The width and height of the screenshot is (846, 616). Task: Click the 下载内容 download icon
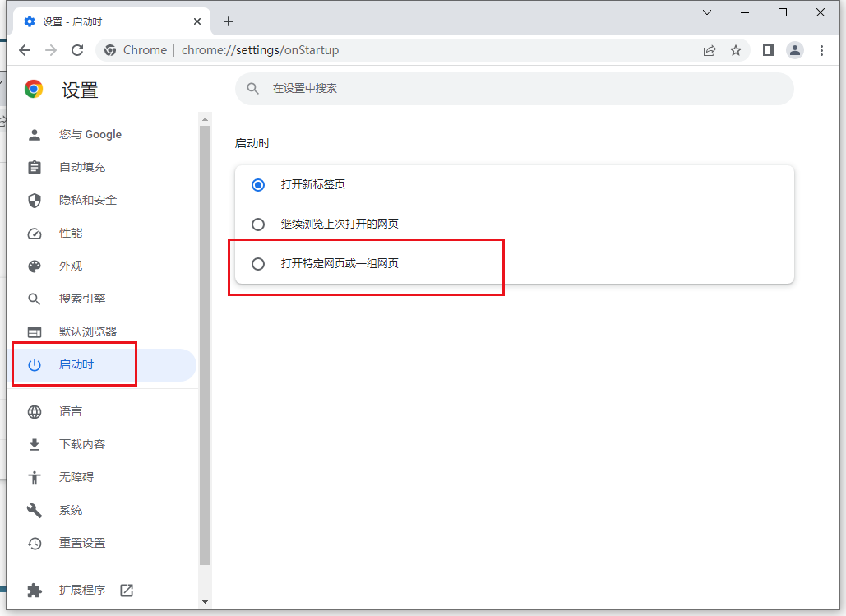[x=35, y=445]
